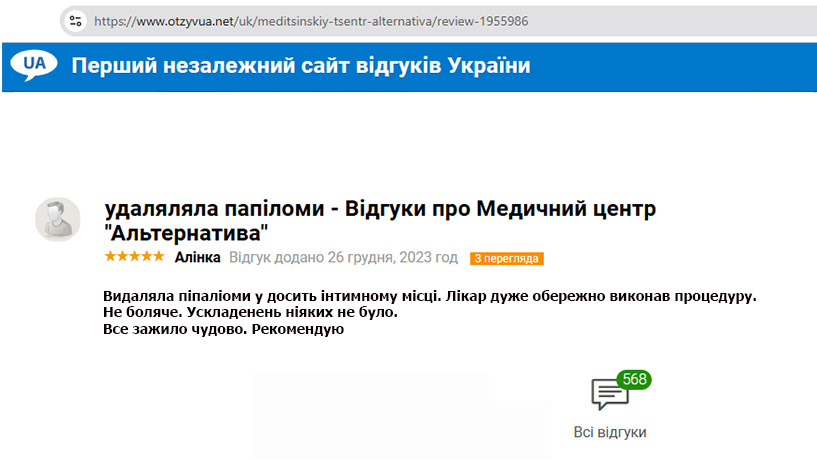Click the reviewer's avatar picture
Viewport: 817px width, 460px height.
tap(58, 219)
